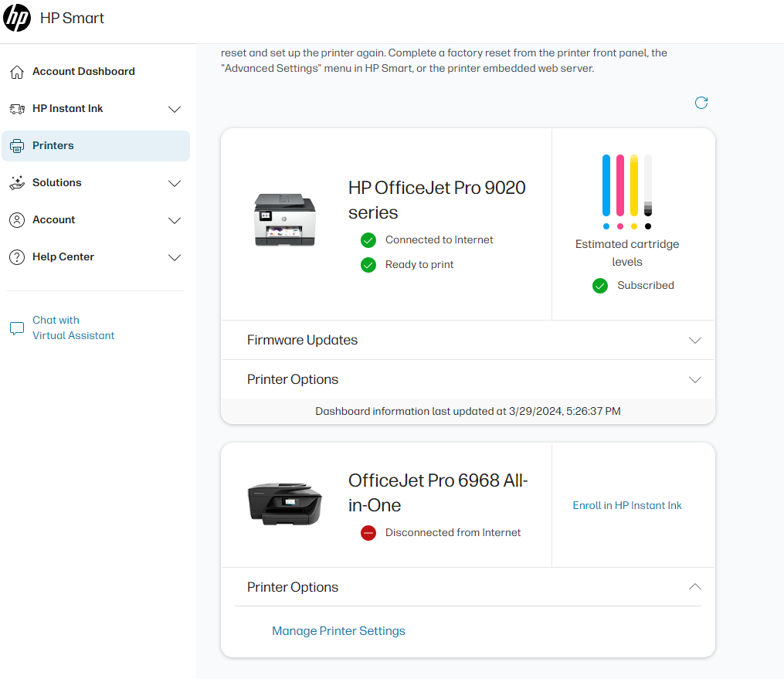Select Printers in the sidebar menu

pos(53,145)
